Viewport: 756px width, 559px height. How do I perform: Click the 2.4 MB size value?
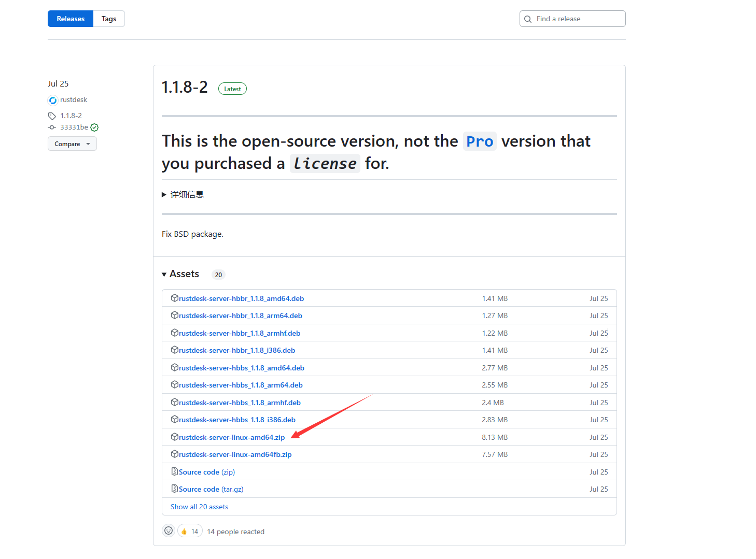tap(493, 403)
